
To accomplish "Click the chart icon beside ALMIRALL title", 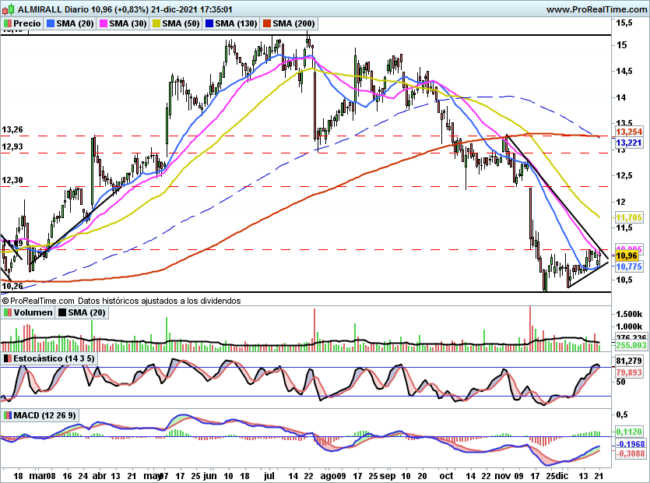I will tap(8, 9).
